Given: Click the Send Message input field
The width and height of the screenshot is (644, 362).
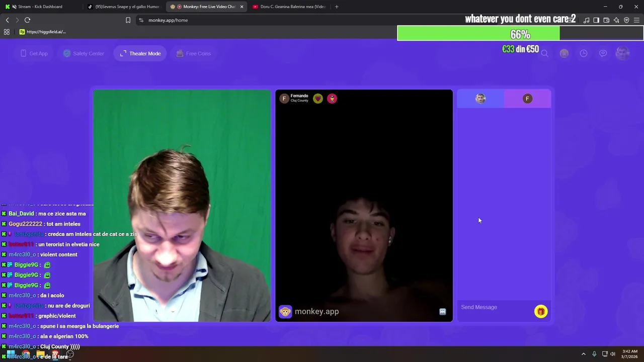Looking at the screenshot, I should tap(496, 307).
